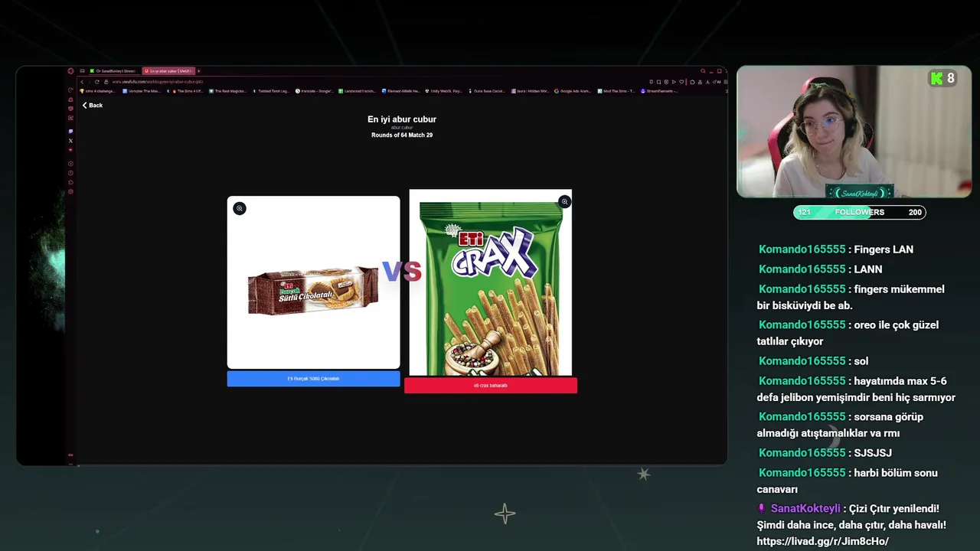The width and height of the screenshot is (980, 551).
Task: Zoom the Crax image with magnifier icon
Action: (564, 202)
